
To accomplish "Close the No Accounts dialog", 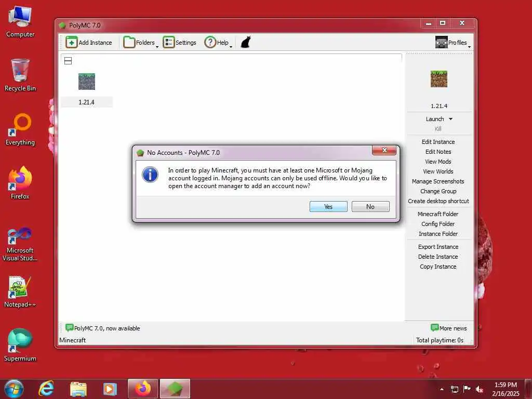I will click(384, 150).
